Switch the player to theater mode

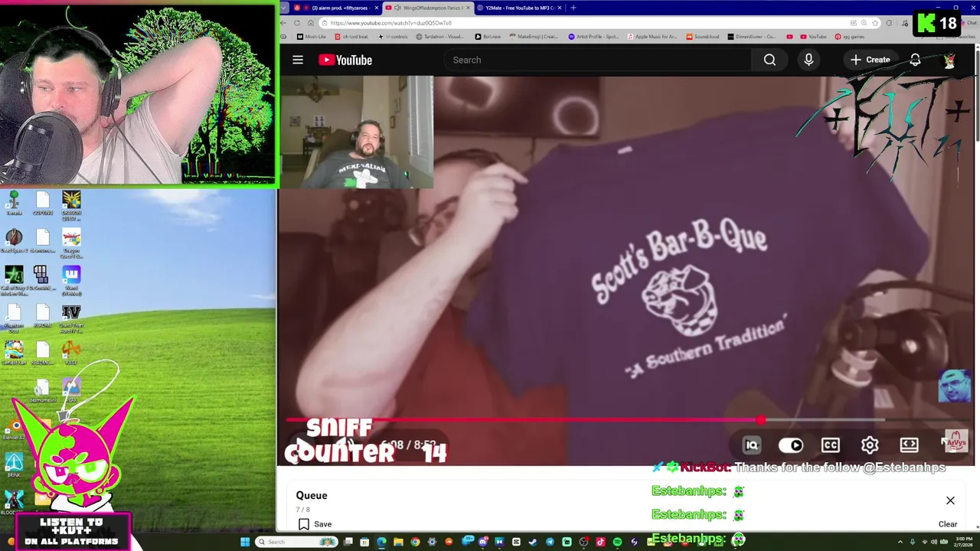(x=909, y=445)
